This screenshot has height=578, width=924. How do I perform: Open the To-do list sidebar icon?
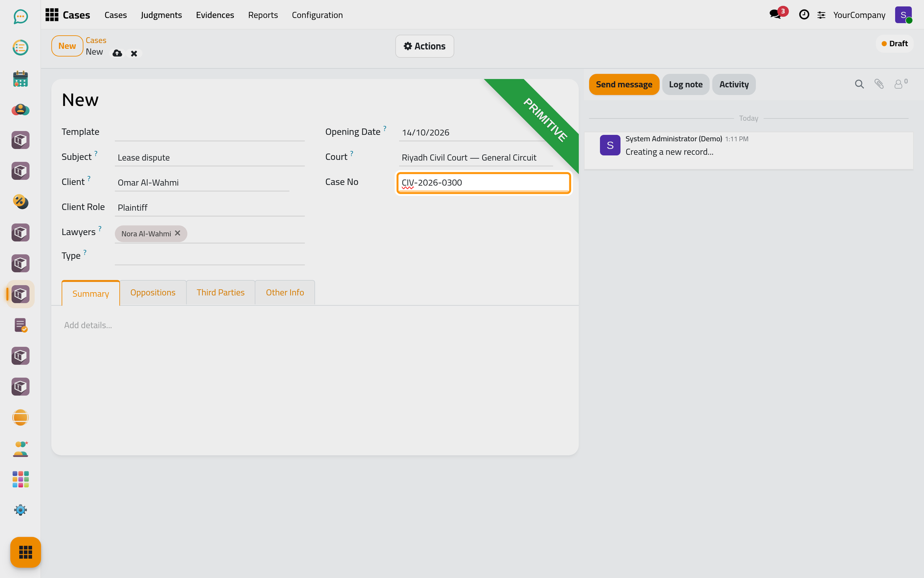(x=20, y=48)
